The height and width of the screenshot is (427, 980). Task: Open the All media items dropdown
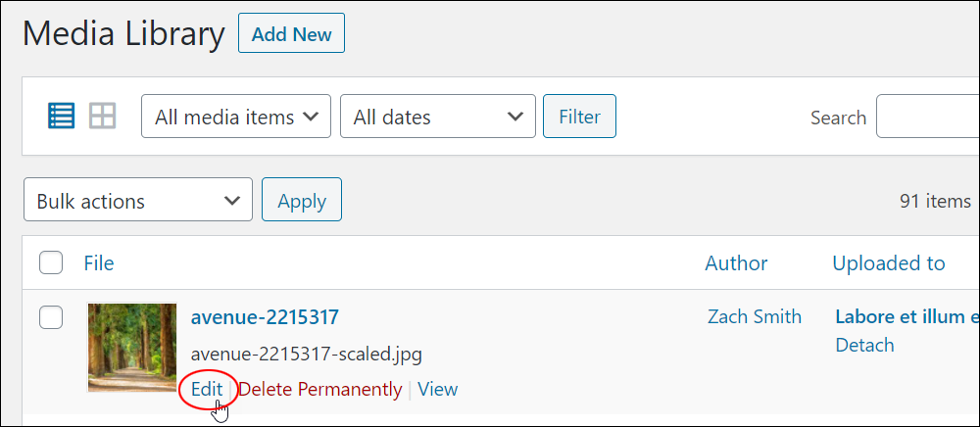(x=236, y=117)
